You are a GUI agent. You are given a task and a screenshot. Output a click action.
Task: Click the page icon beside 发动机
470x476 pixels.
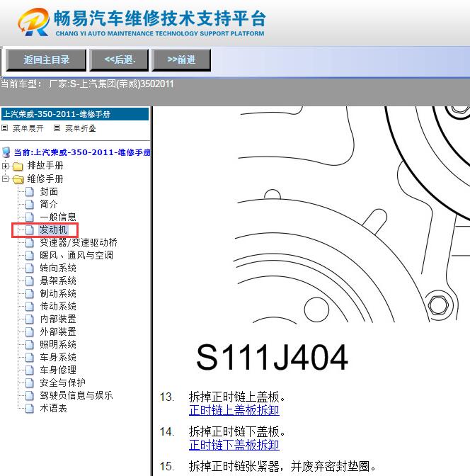(x=30, y=230)
